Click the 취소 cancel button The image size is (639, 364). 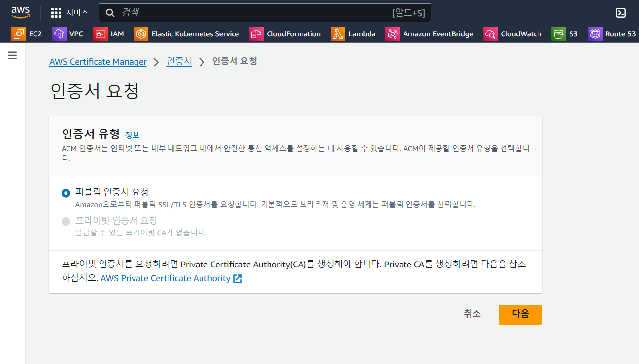click(x=472, y=314)
